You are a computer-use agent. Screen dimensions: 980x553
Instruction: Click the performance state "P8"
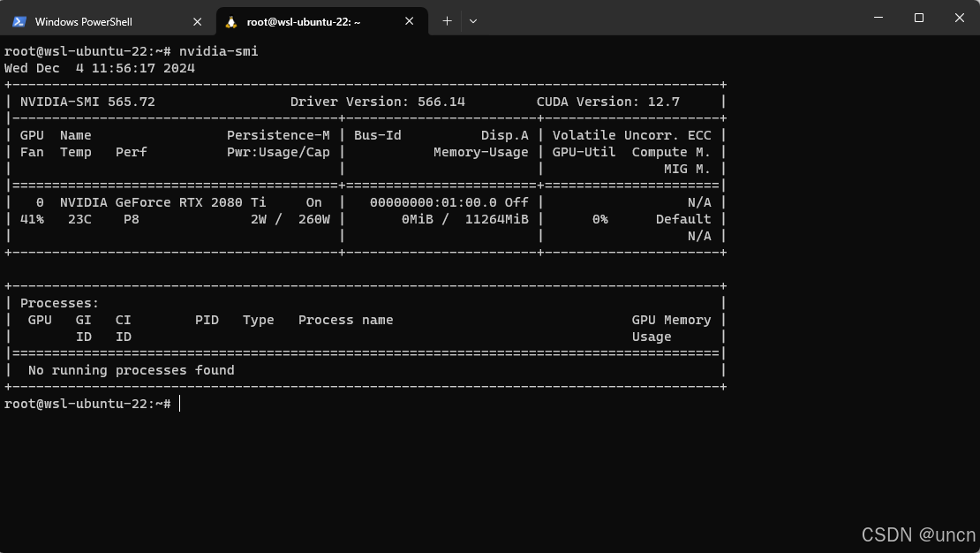(132, 220)
